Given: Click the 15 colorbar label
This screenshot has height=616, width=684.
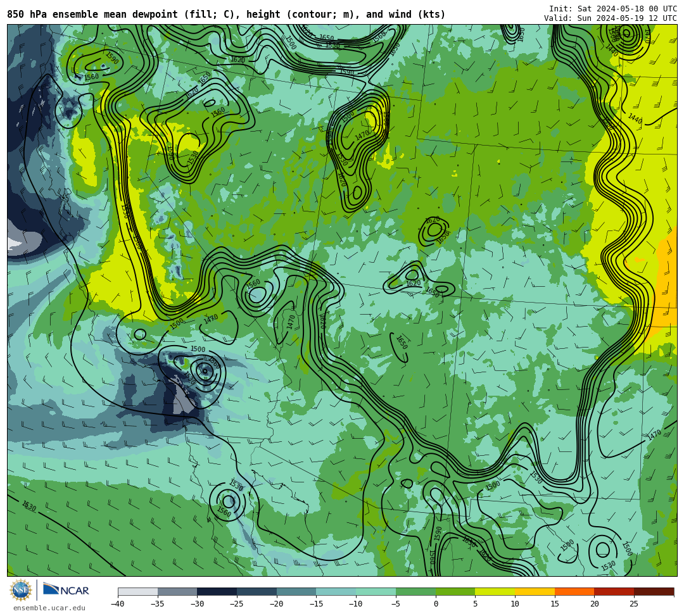Looking at the screenshot, I should (x=555, y=604).
